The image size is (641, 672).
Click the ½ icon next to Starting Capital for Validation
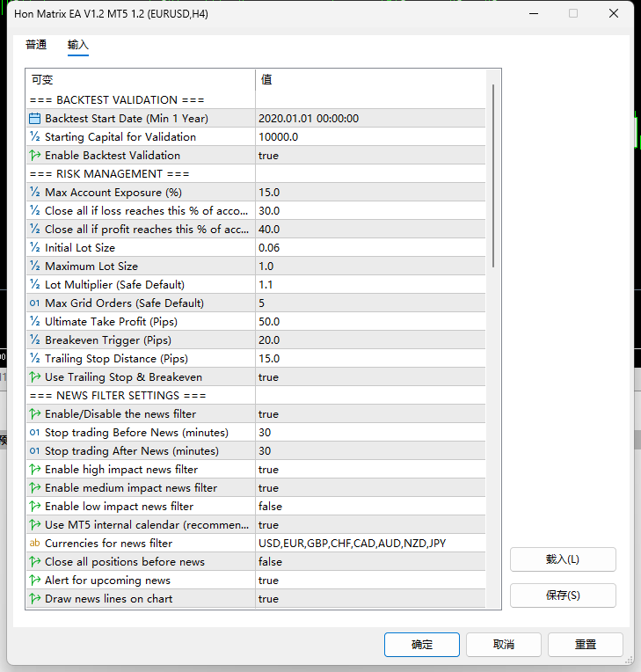click(x=34, y=136)
